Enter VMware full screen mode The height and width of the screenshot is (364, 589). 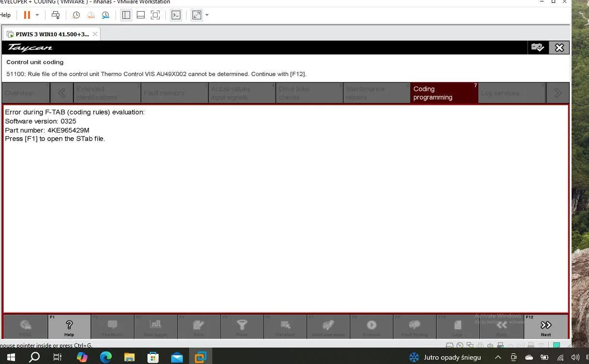coord(155,15)
